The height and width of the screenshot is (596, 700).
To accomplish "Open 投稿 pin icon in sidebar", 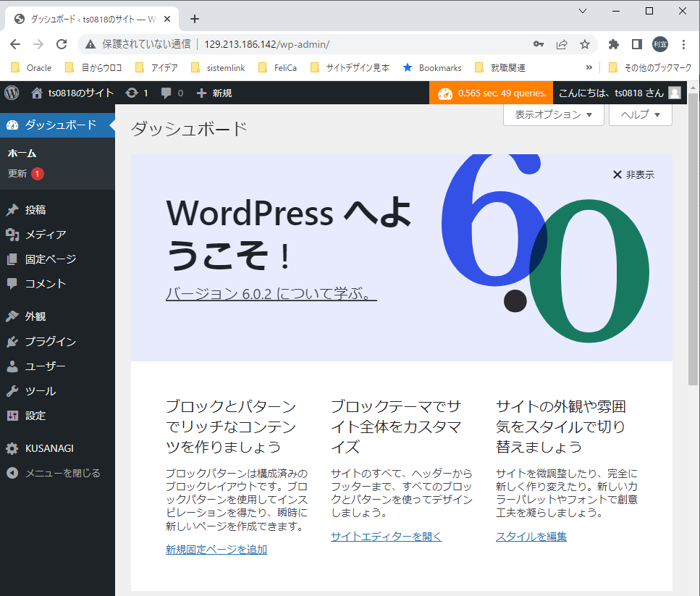I will 12,210.
